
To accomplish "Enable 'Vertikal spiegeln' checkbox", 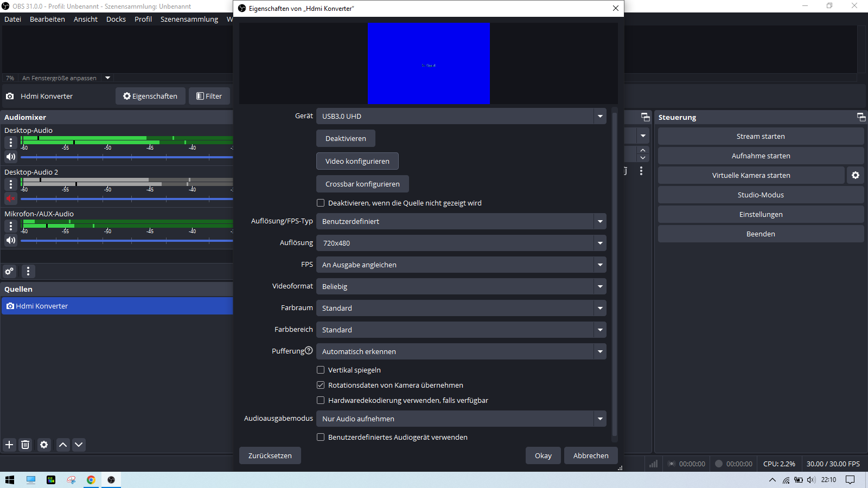I will [x=321, y=370].
